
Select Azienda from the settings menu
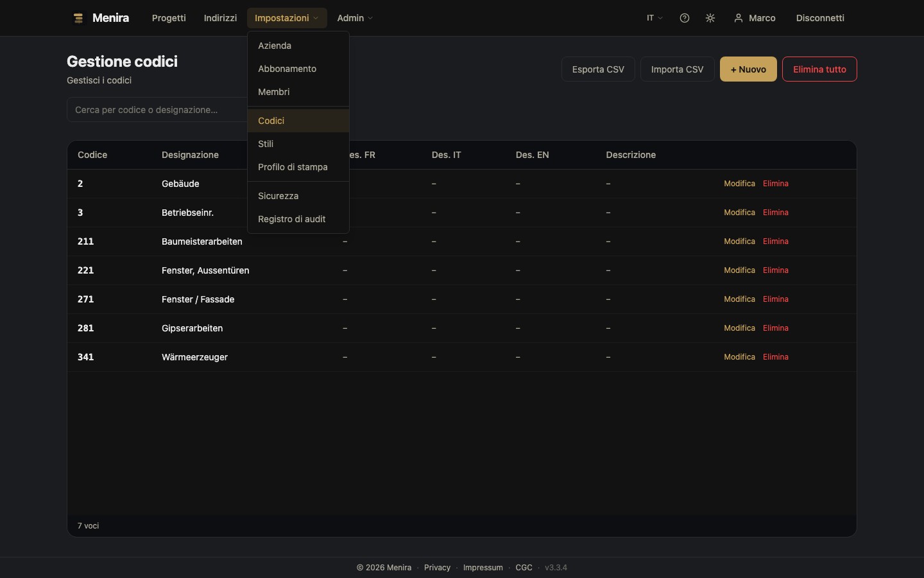point(298,46)
